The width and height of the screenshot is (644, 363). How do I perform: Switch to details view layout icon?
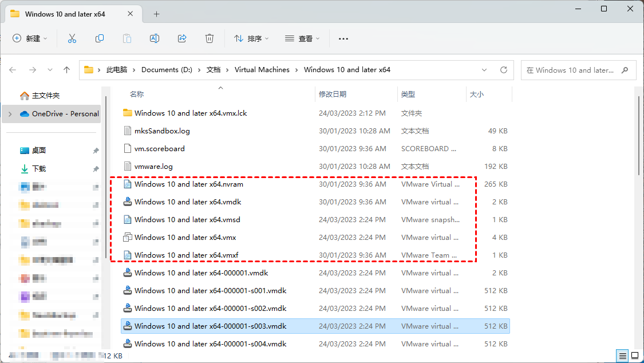click(x=623, y=356)
